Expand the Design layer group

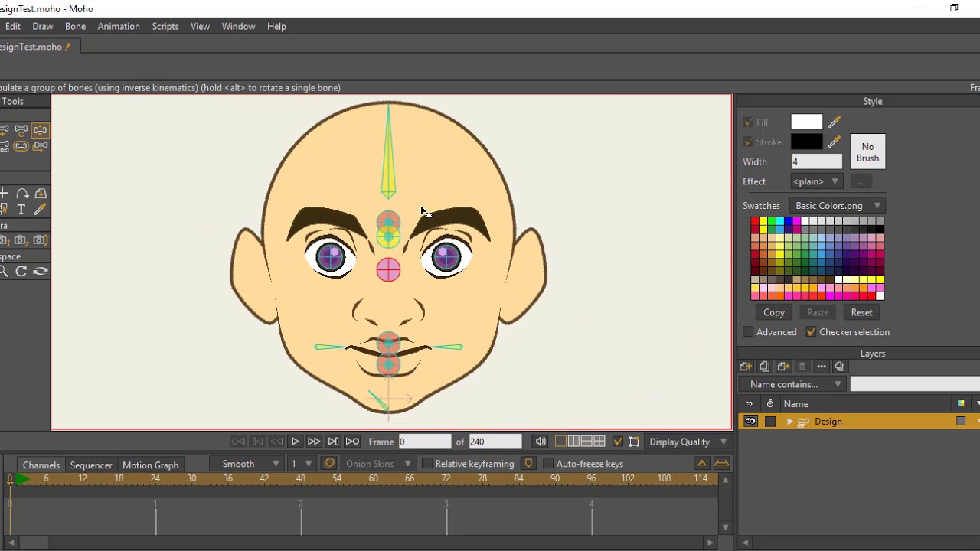click(x=789, y=422)
